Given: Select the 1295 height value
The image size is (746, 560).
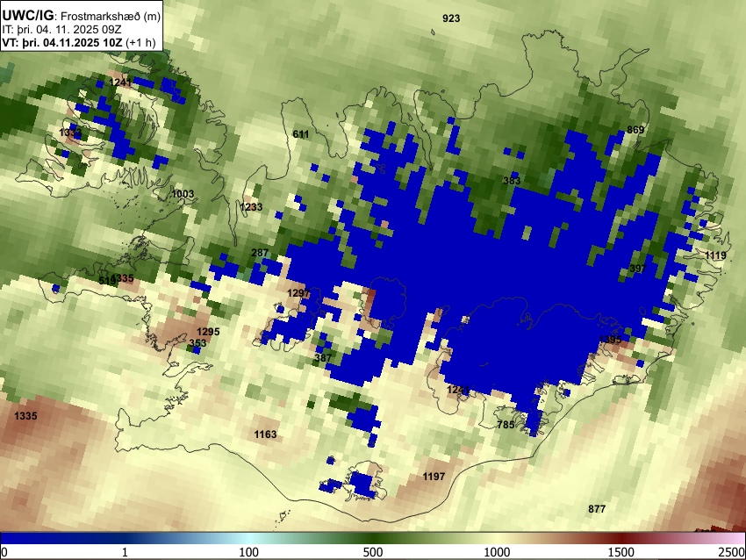Looking at the screenshot, I should (x=208, y=332).
